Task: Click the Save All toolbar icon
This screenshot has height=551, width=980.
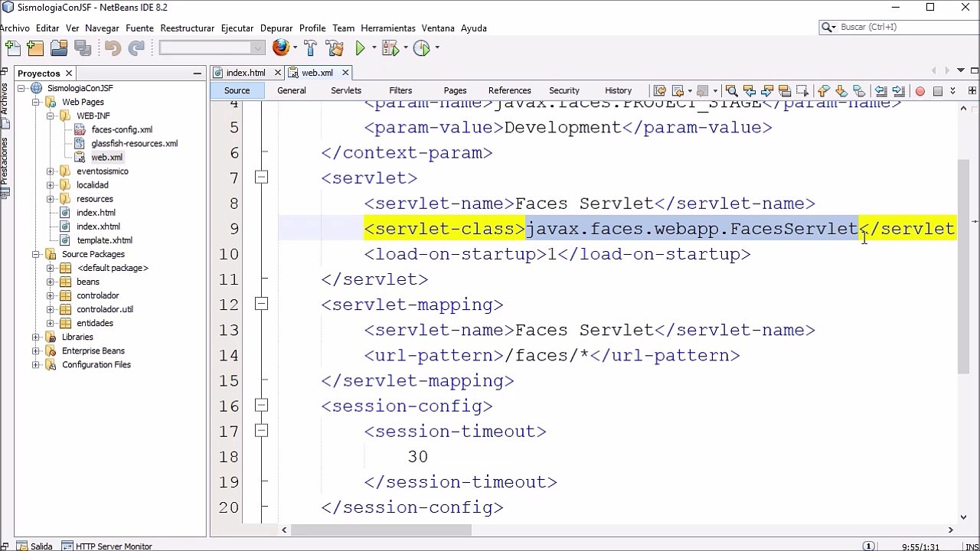Action: (83, 48)
